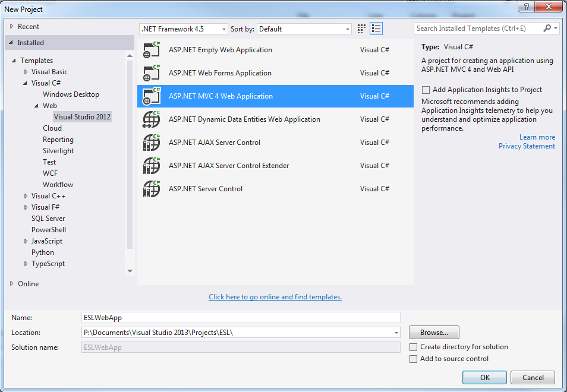The height and width of the screenshot is (392, 567).
Task: Select the PowerShell templates node
Action: (x=49, y=230)
